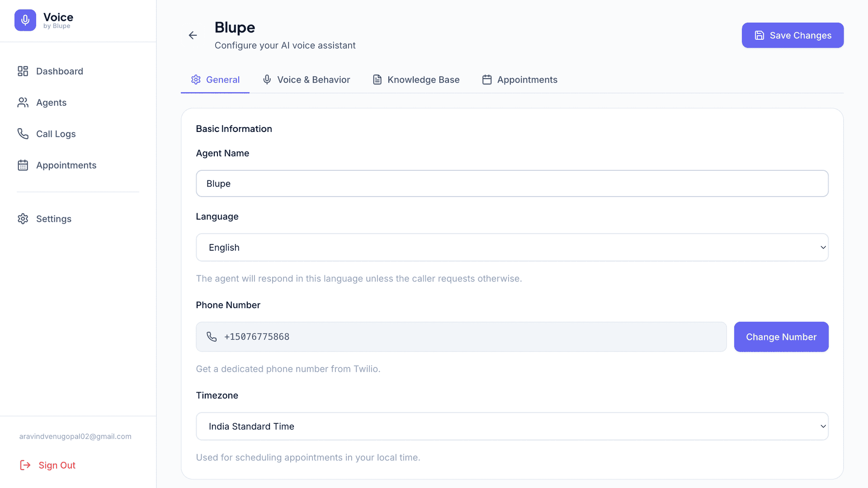Click the Agents icon in sidebar
Image resolution: width=868 pixels, height=488 pixels.
click(23, 102)
